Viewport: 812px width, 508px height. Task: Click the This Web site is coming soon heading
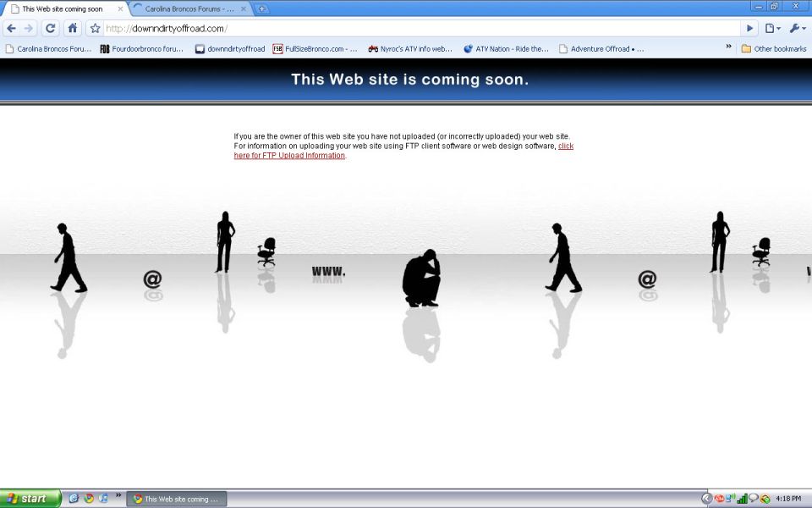(x=409, y=80)
